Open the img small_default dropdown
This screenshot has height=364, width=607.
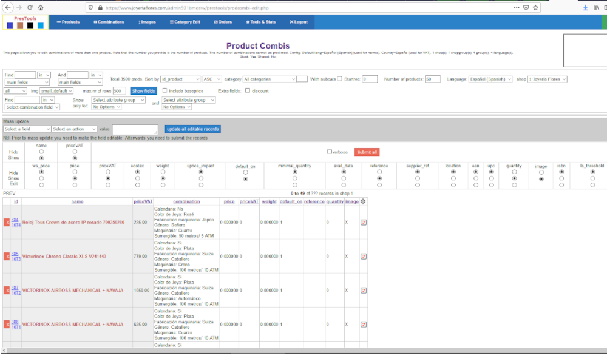[56, 91]
